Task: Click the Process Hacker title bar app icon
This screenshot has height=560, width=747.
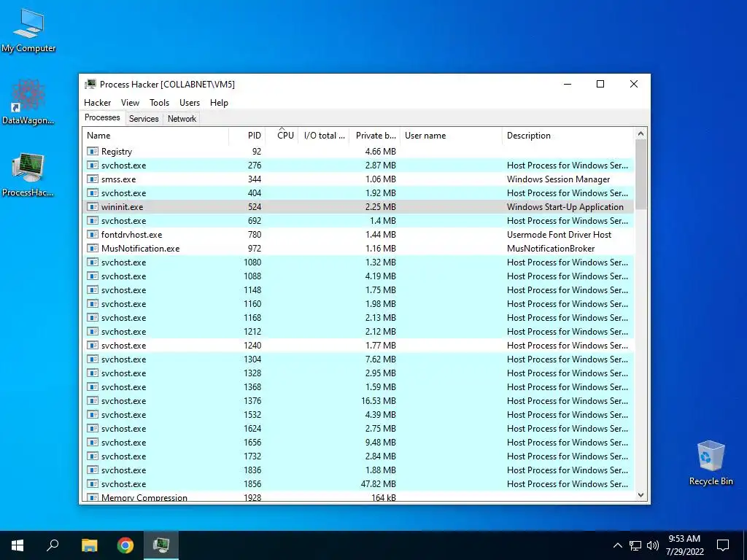Action: pyautogui.click(x=90, y=85)
